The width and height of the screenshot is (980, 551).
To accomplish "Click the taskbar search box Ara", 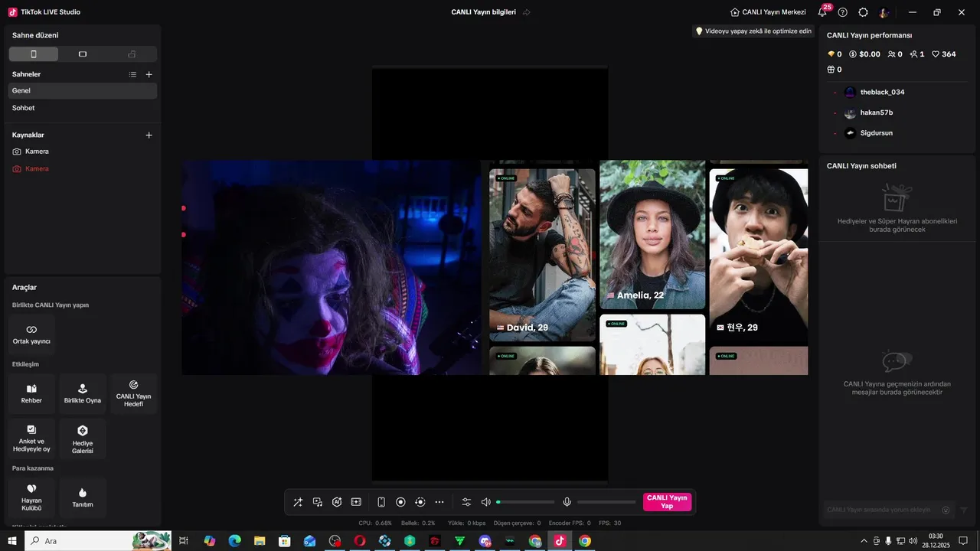I will coord(98,541).
